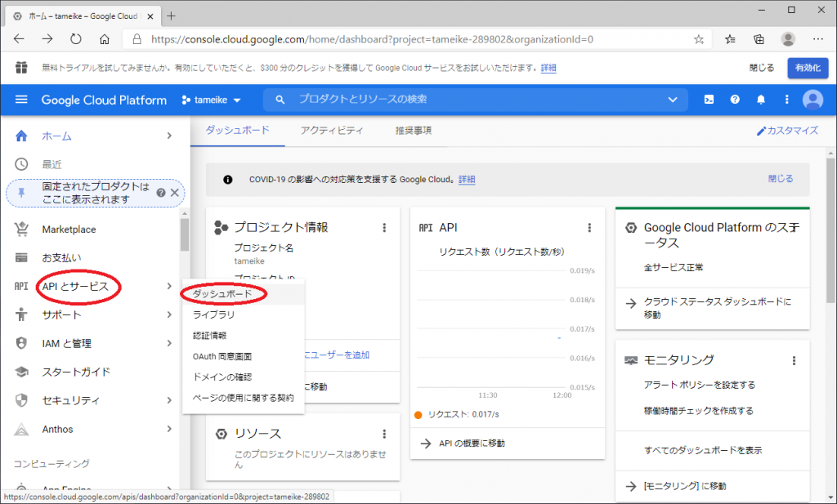Select 認証情報 in the API submenu

tap(209, 335)
